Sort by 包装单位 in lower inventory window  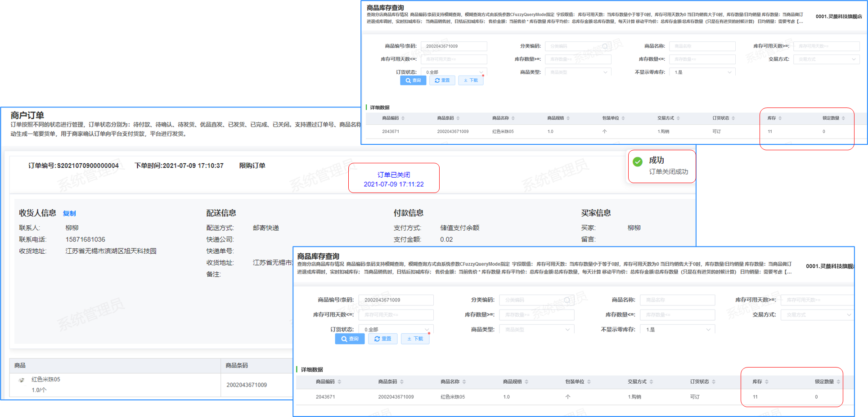coord(589,382)
